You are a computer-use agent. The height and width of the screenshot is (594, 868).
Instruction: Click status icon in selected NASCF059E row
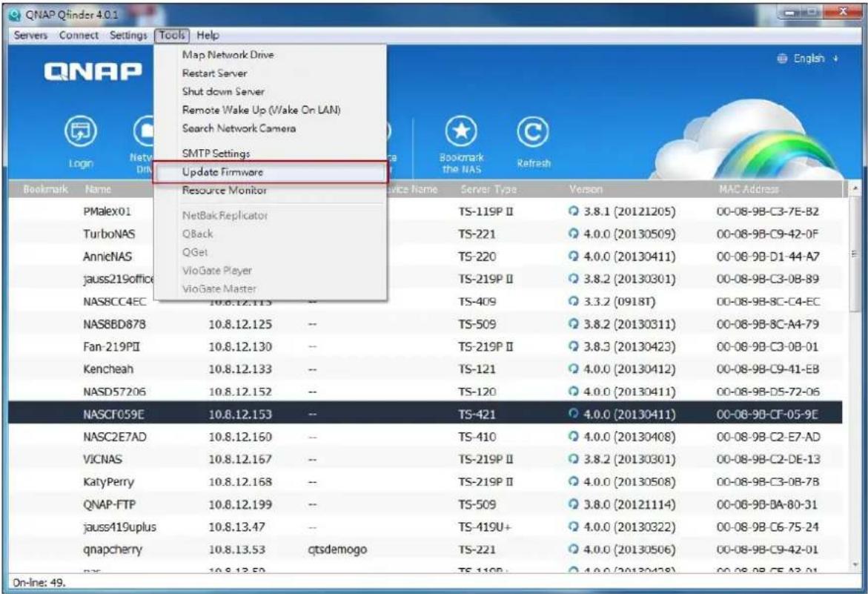(x=574, y=414)
